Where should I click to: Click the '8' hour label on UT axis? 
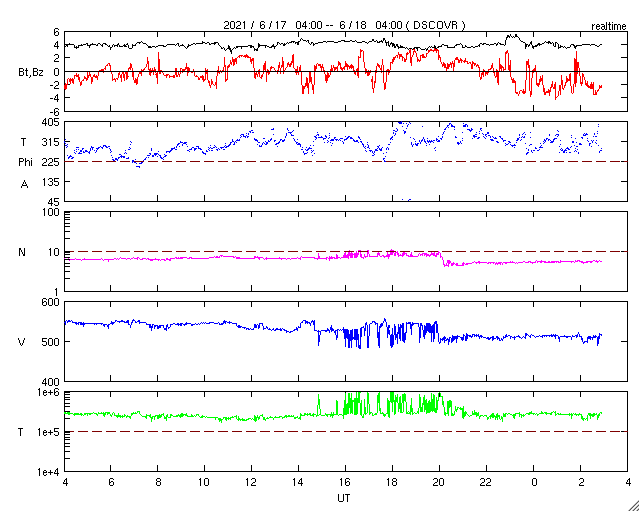158,482
